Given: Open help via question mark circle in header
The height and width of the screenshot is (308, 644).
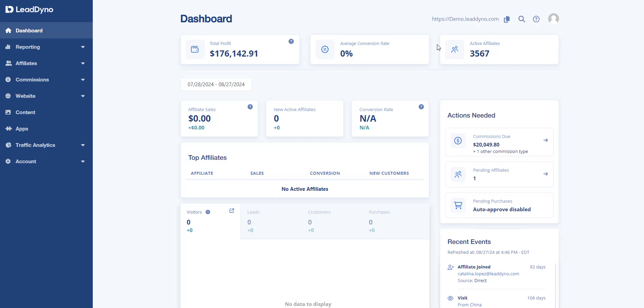Looking at the screenshot, I should [x=536, y=19].
